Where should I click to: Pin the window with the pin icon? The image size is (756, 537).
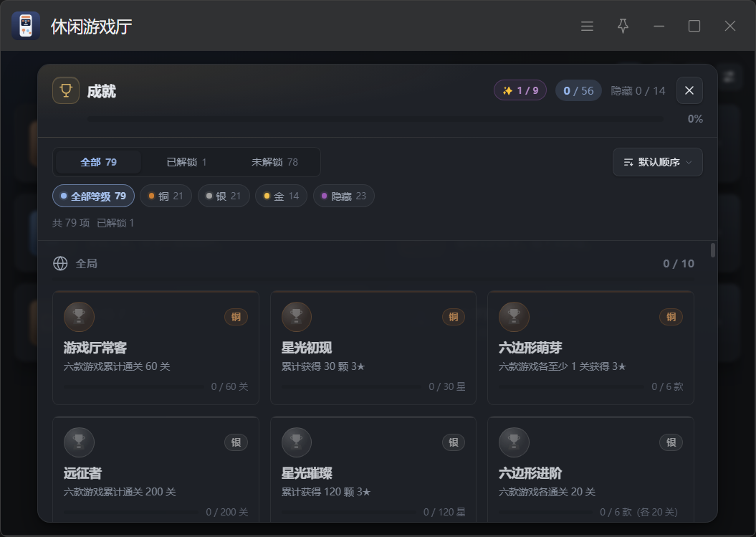point(623,26)
